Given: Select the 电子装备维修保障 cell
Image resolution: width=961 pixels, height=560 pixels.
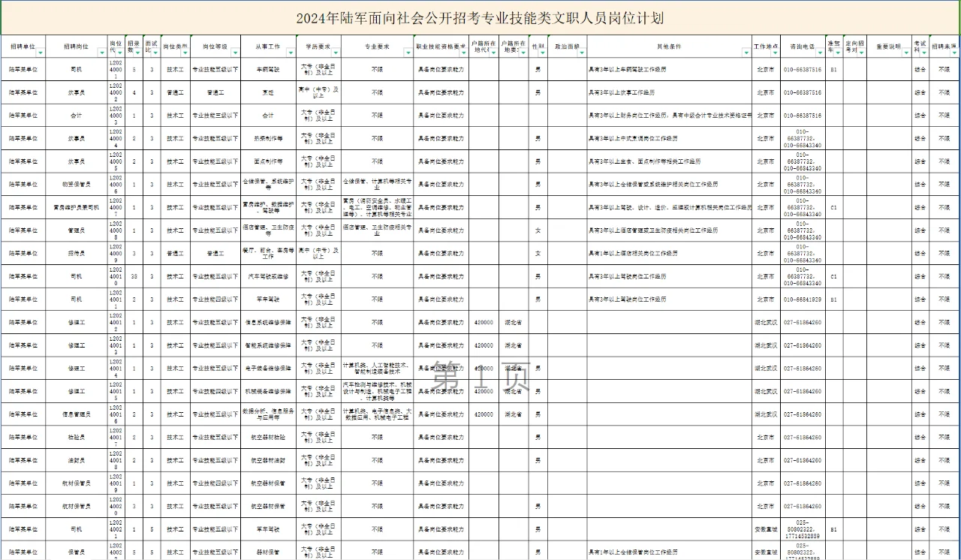Looking at the screenshot, I should 268,369.
